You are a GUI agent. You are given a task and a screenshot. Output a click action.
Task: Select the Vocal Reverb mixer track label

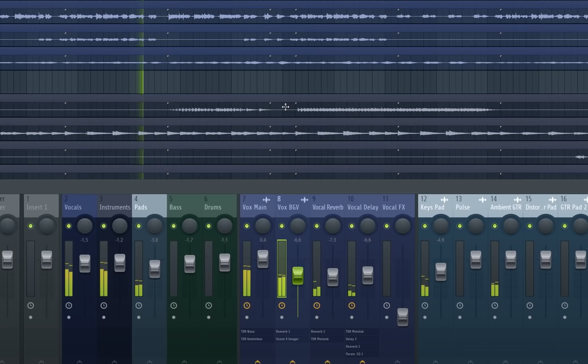(328, 207)
